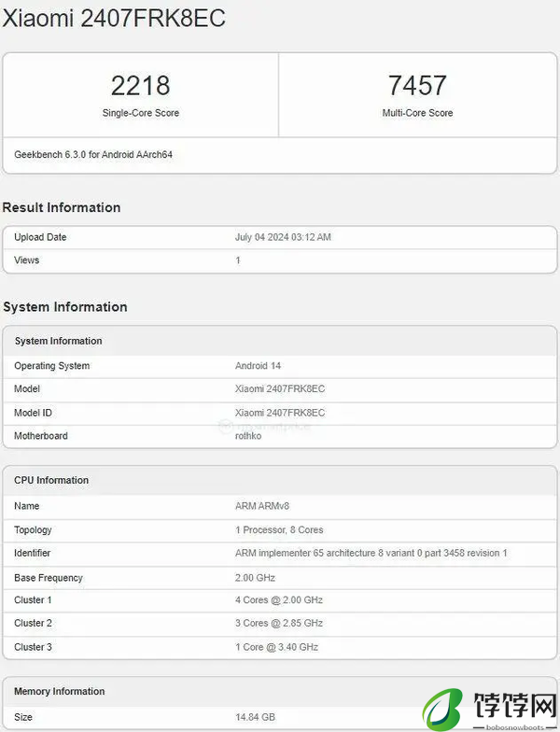Click Geekbench 6.3.0 for Android AArch64 text
560x732 pixels.
click(93, 155)
